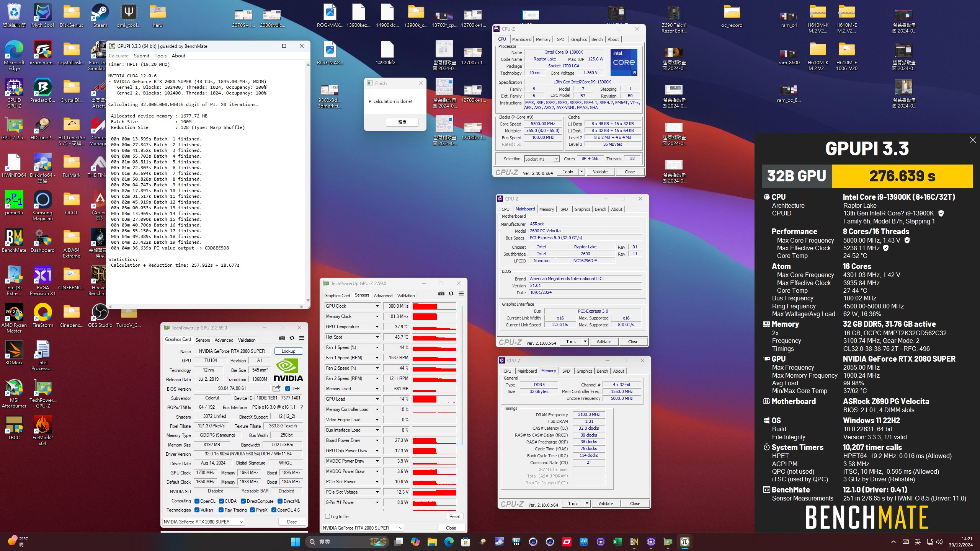980x551 pixels.
Task: Close the BenchMate GPUPI result overlay
Action: (973, 140)
